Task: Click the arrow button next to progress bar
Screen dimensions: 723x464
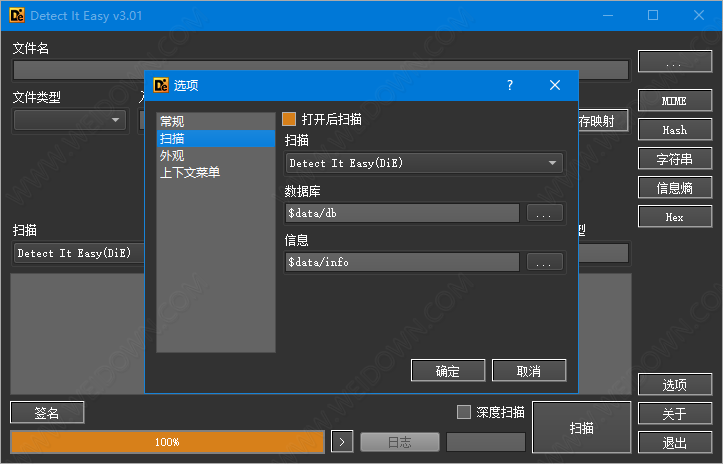Action: click(x=342, y=442)
